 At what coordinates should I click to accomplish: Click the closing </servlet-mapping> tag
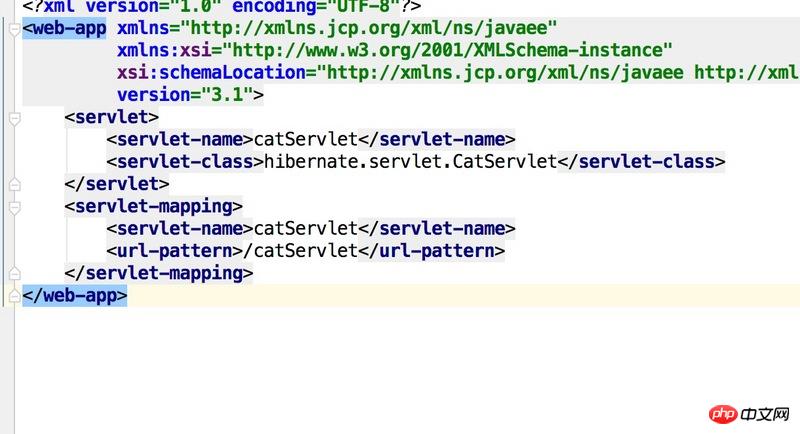[159, 273]
